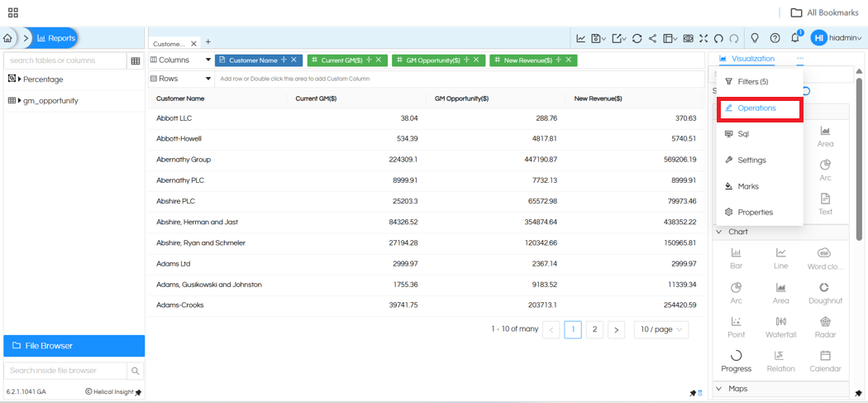The width and height of the screenshot is (868, 403).
Task: Select the Text visualization type
Action: (825, 204)
